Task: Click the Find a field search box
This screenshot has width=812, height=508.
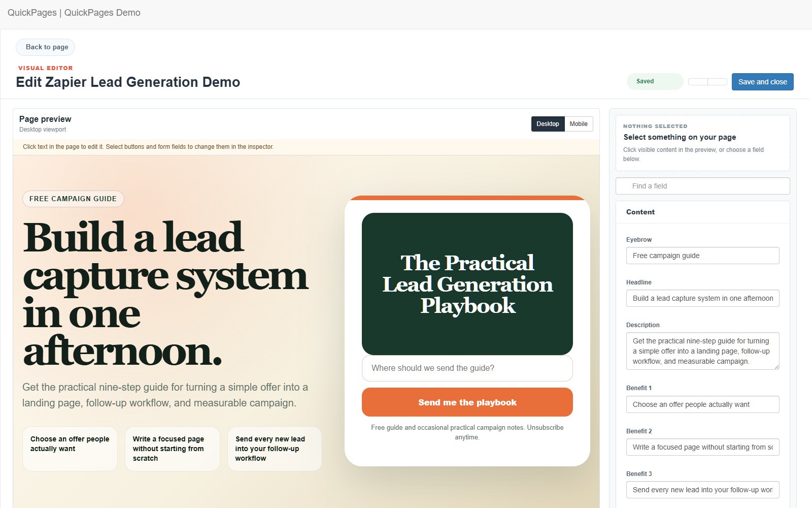Action: [x=702, y=186]
